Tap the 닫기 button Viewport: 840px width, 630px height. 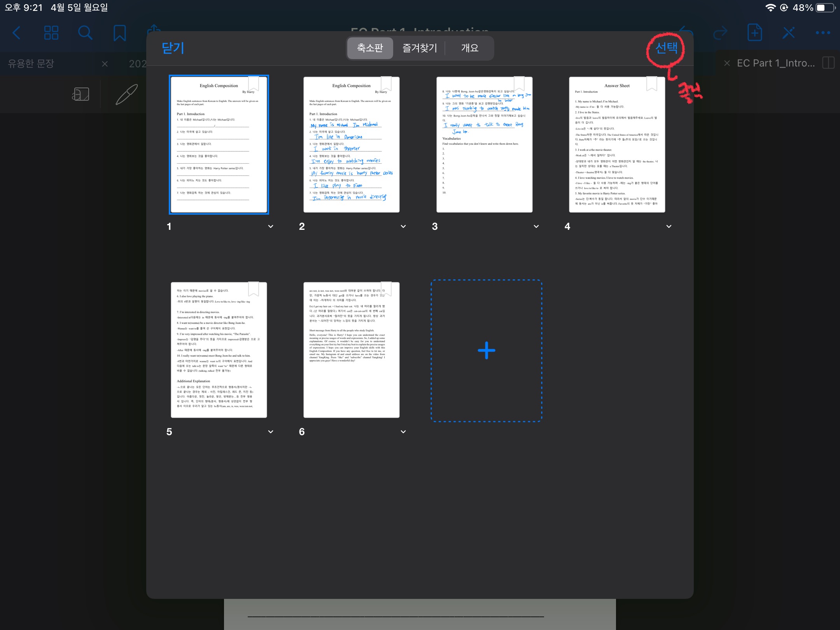[173, 48]
